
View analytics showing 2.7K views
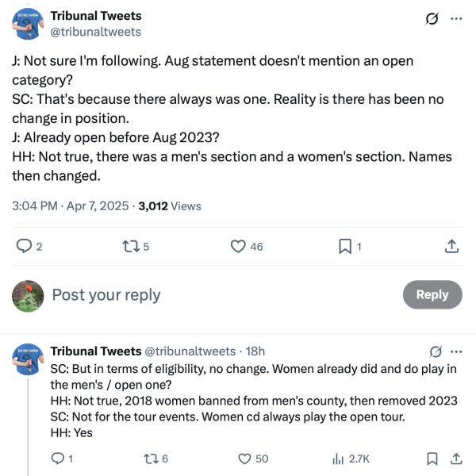click(338, 458)
